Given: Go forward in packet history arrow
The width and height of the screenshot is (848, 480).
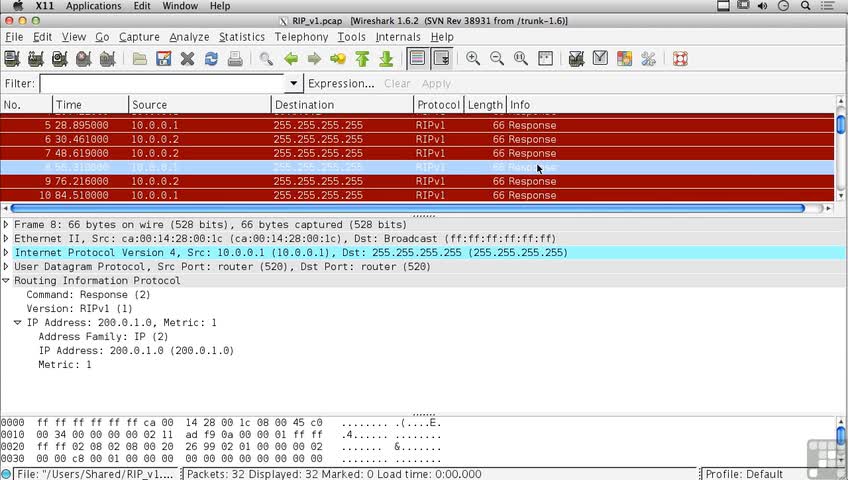Looking at the screenshot, I should (314, 58).
